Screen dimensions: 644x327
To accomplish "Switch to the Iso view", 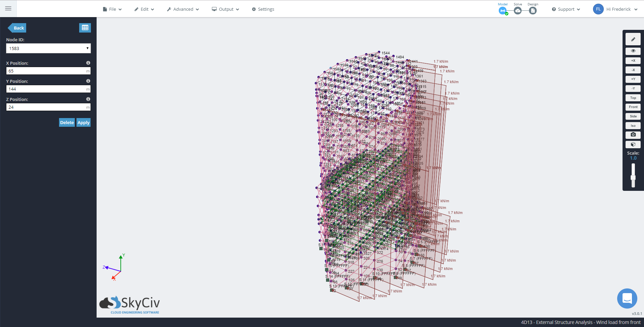I will click(633, 126).
